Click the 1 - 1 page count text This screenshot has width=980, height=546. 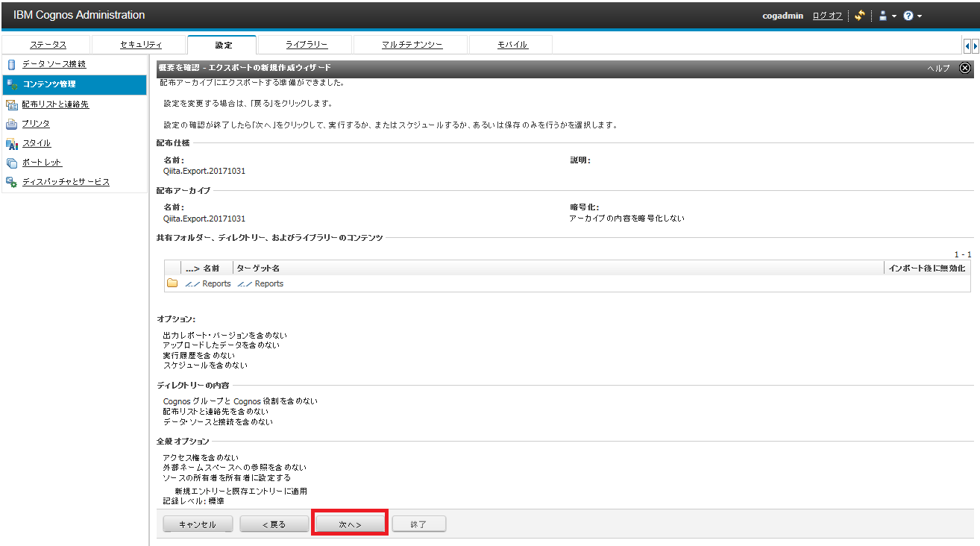coord(963,254)
